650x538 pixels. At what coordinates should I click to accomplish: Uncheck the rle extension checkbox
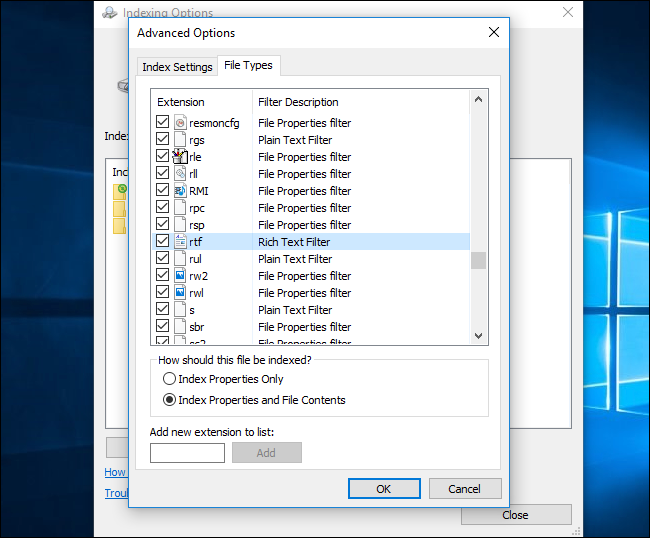pyautogui.click(x=162, y=156)
